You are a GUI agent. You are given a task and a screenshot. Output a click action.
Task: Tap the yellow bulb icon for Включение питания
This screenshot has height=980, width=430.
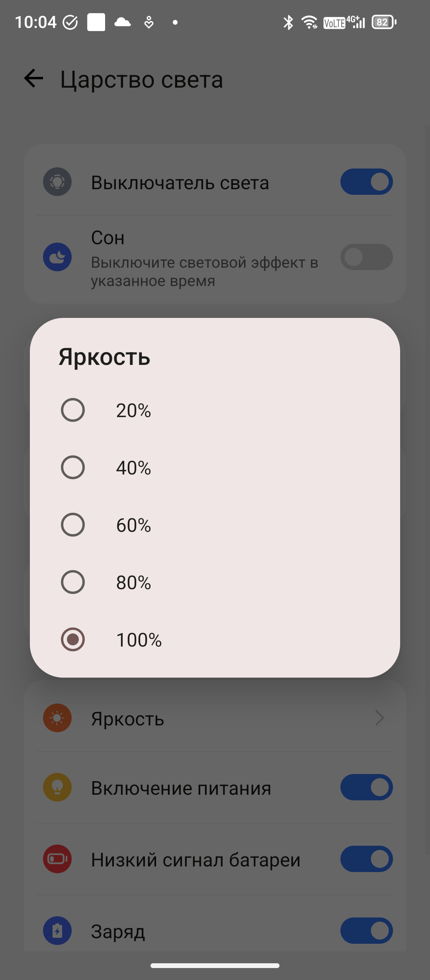click(57, 787)
